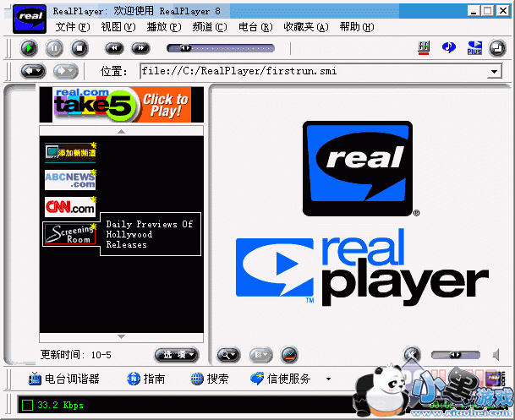The width and height of the screenshot is (515, 420).
Task: Click the real logo in title bar
Action: tap(30, 19)
